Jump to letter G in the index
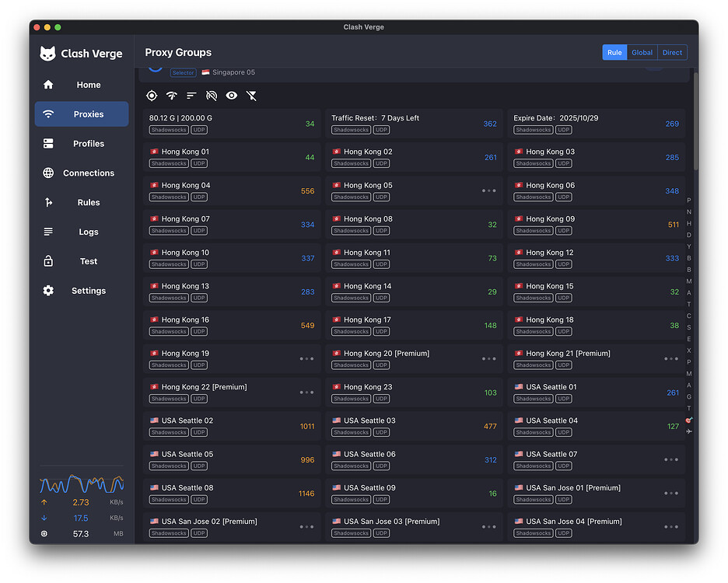The width and height of the screenshot is (728, 583). point(689,397)
